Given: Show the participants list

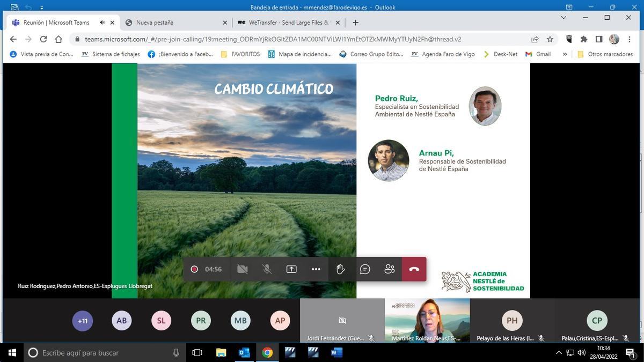Looking at the screenshot, I should click(390, 269).
